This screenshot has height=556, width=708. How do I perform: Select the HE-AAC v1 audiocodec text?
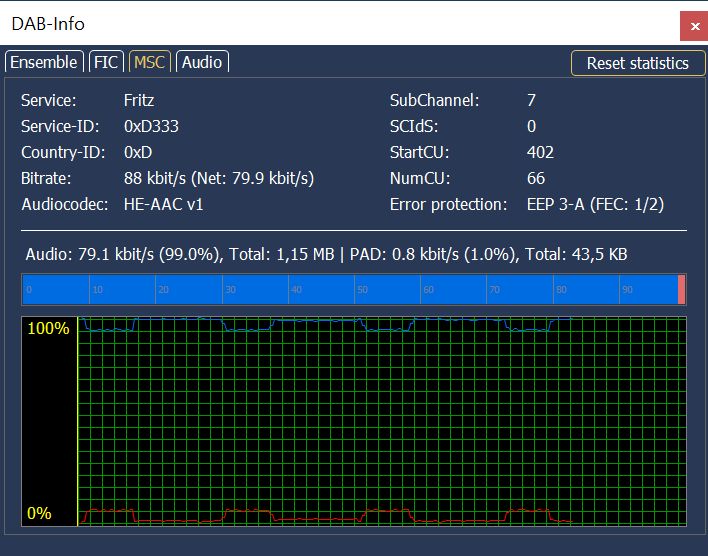pos(163,204)
